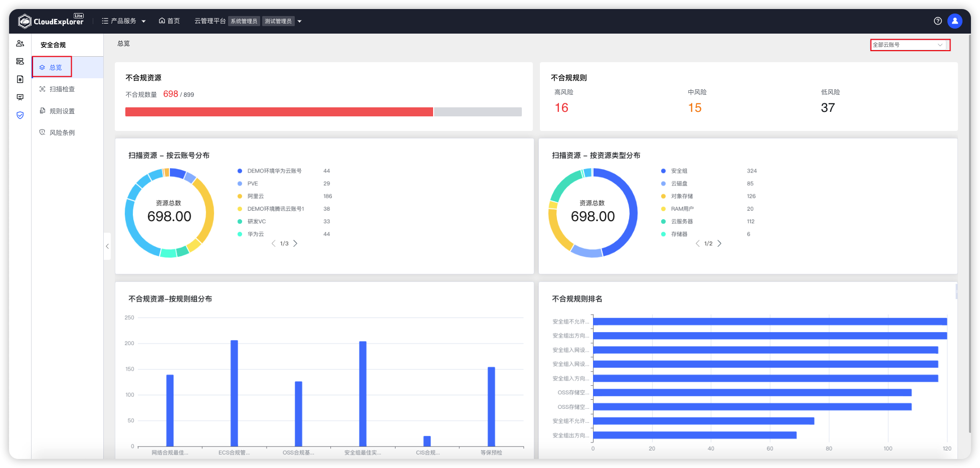
Task: Open the billing document sidebar icon
Action: (x=20, y=79)
